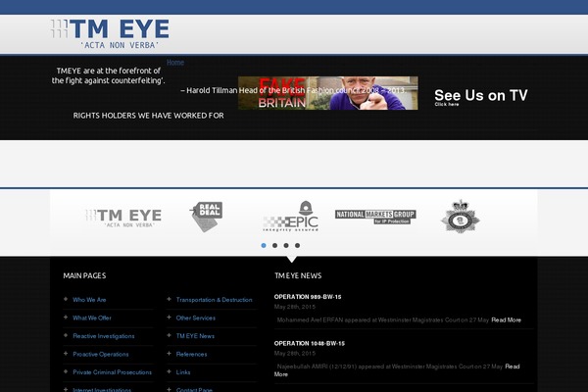Screen dimensions: 588x392
Task: Open the Fake Britain banner image
Action: [327, 93]
